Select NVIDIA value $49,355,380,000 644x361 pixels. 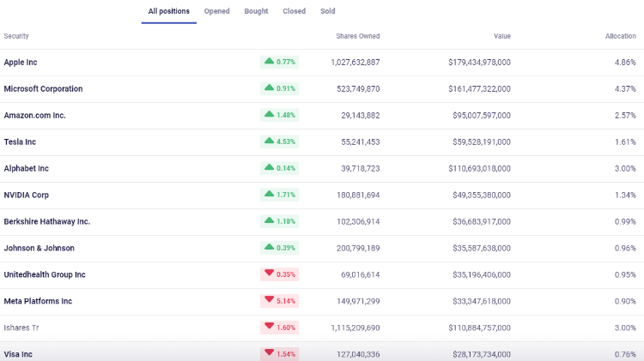(482, 196)
